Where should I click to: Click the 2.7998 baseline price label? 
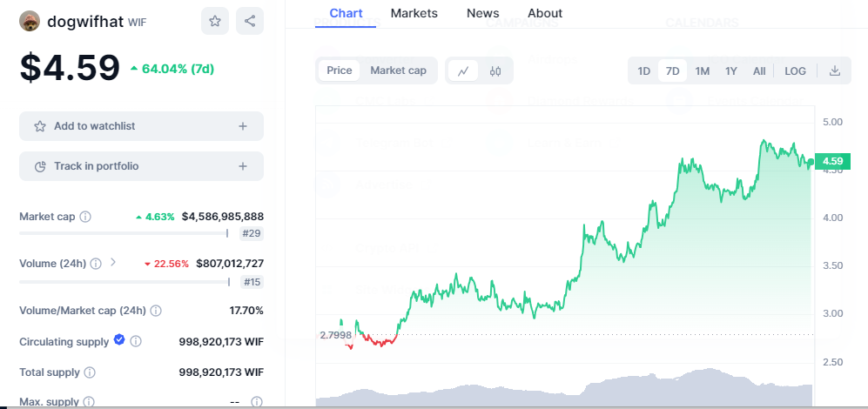pyautogui.click(x=335, y=335)
